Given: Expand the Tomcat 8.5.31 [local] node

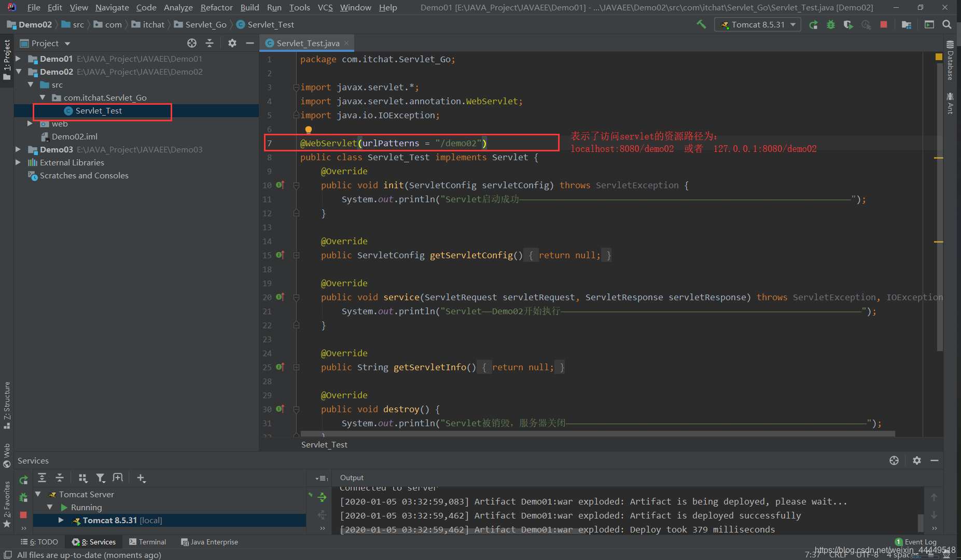Looking at the screenshot, I should pyautogui.click(x=61, y=520).
